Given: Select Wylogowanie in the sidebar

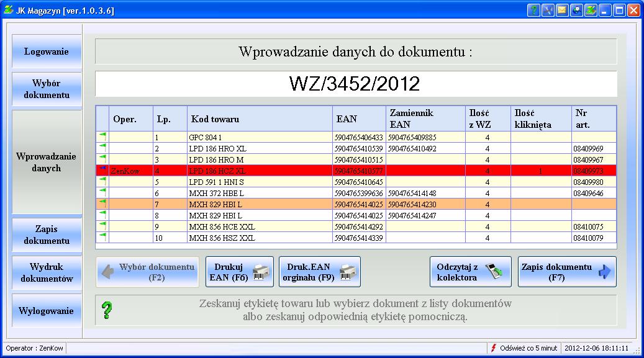Looking at the screenshot, I should (47, 311).
